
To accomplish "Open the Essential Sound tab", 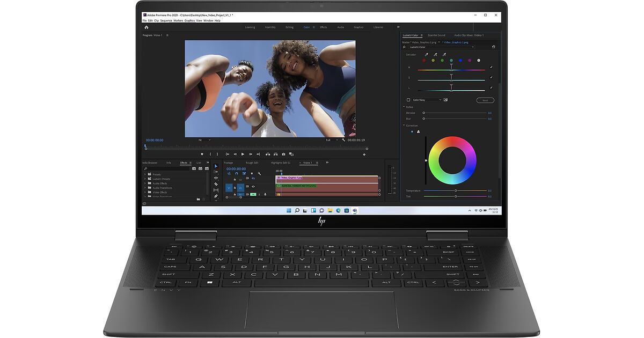I will [x=436, y=35].
